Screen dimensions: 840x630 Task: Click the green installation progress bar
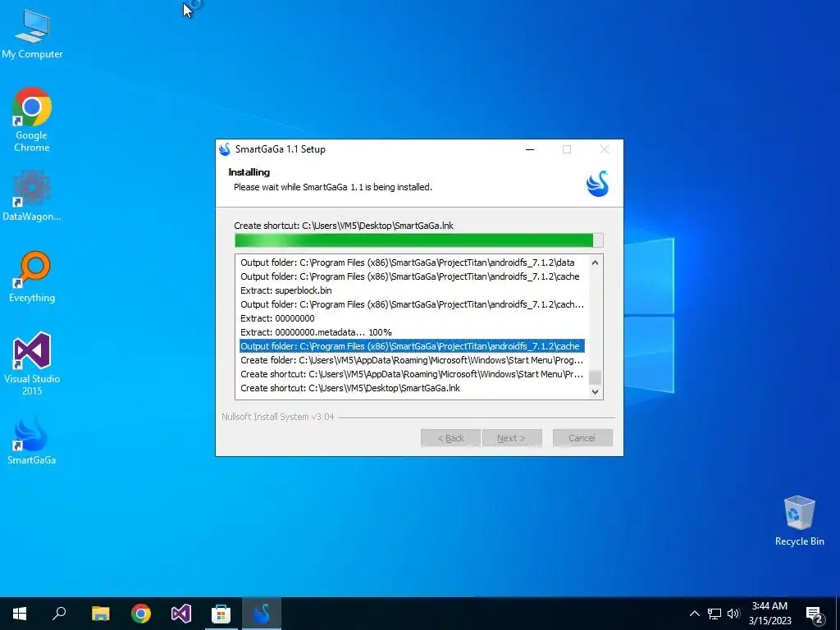(x=419, y=240)
